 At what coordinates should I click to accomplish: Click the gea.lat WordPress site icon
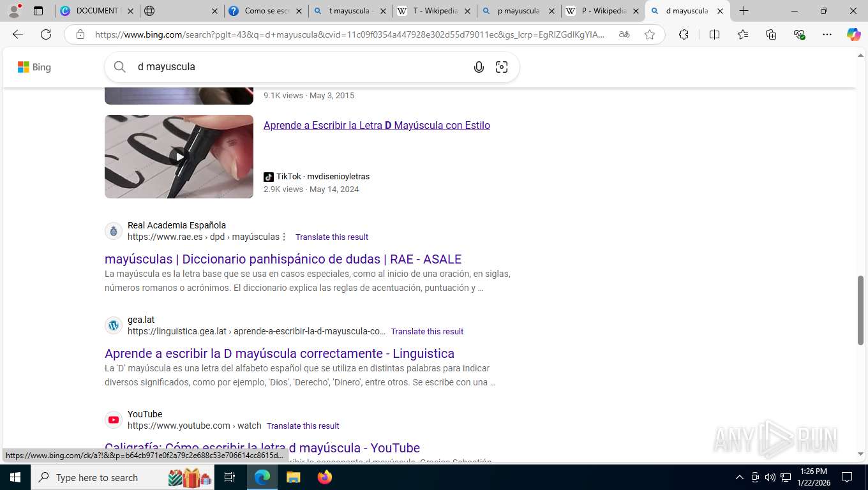click(x=114, y=325)
